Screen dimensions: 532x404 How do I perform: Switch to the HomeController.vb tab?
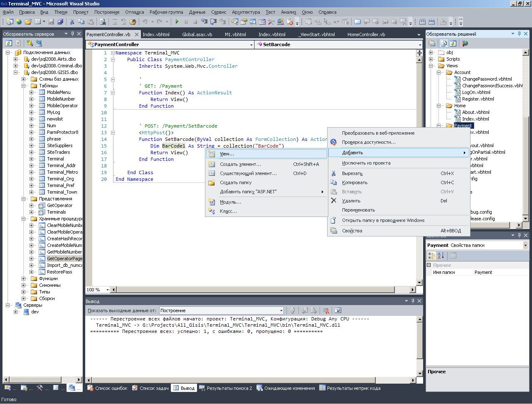[366, 34]
